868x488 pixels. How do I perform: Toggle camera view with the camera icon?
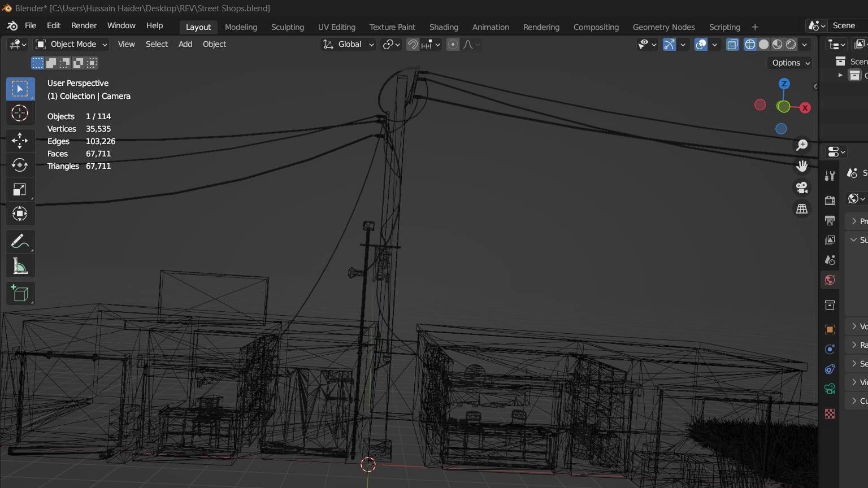[x=802, y=187]
